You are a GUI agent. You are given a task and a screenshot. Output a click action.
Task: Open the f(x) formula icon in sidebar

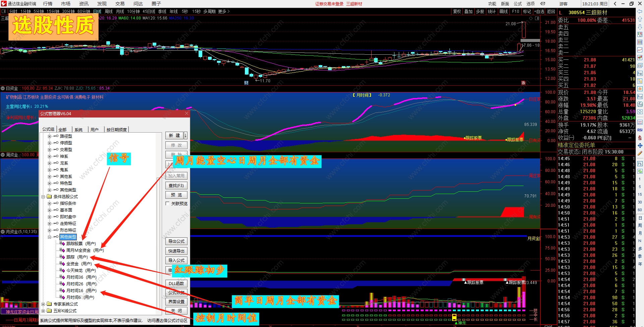pos(640,104)
